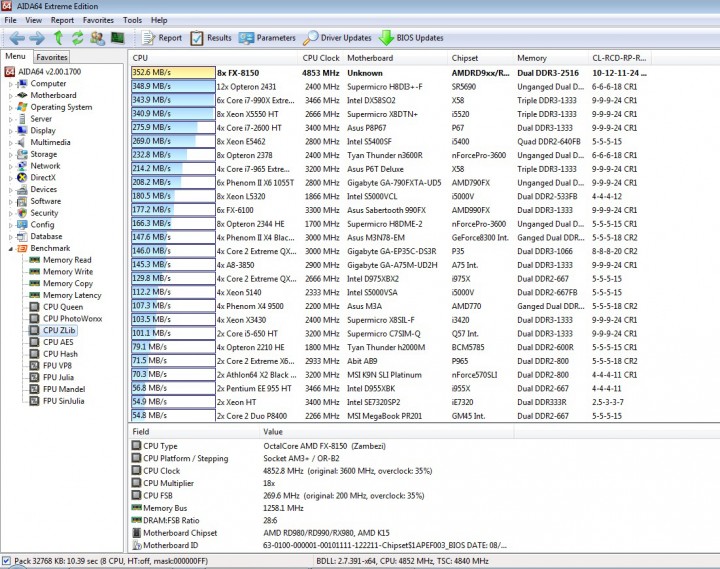This screenshot has width=720, height=569.
Task: Toggle the status bar Pack checkbox
Action: point(6,561)
